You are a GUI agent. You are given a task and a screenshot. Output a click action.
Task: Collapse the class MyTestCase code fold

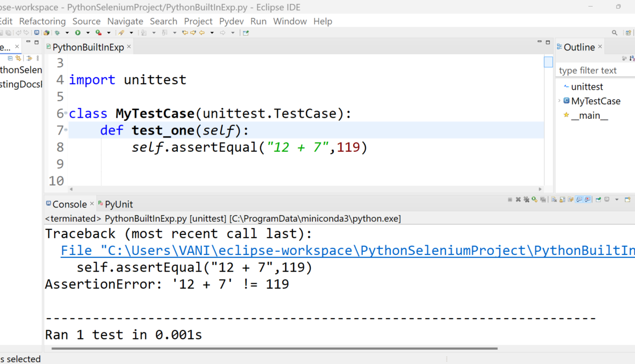(x=66, y=114)
